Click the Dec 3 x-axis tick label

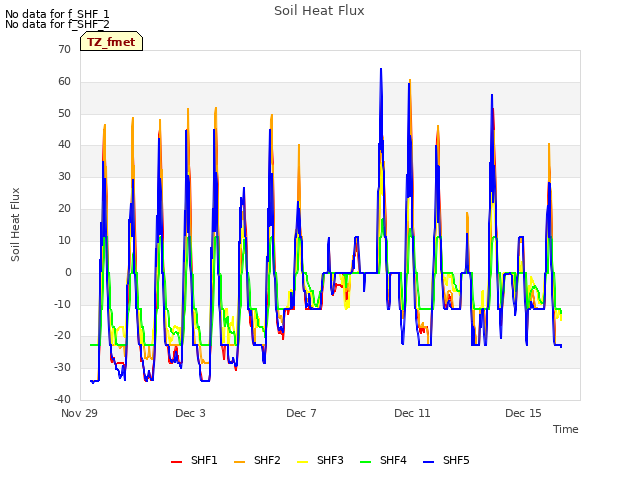point(190,413)
